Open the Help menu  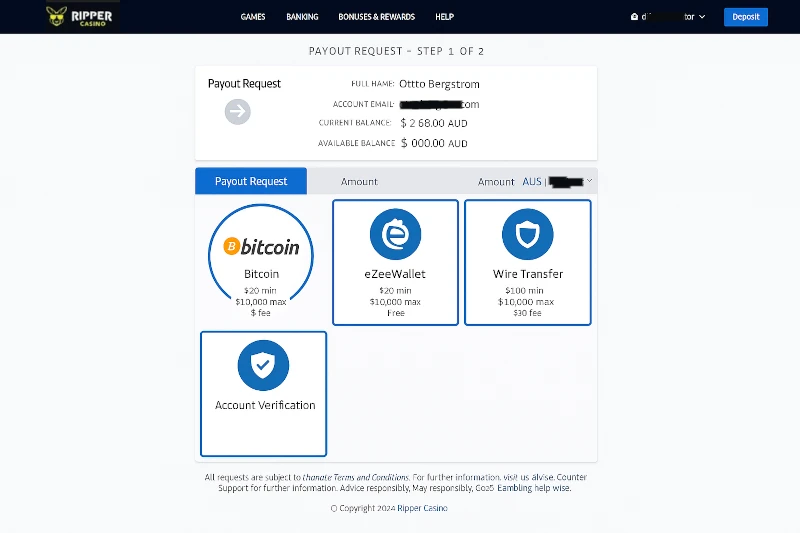(444, 17)
